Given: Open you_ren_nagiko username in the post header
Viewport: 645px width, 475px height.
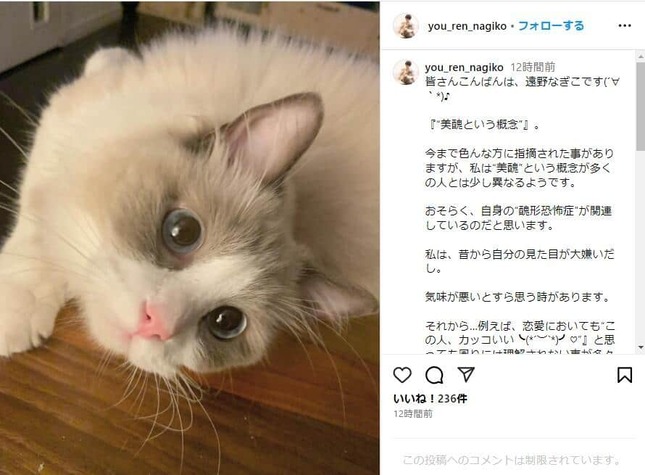Looking at the screenshot, I should (467, 26).
